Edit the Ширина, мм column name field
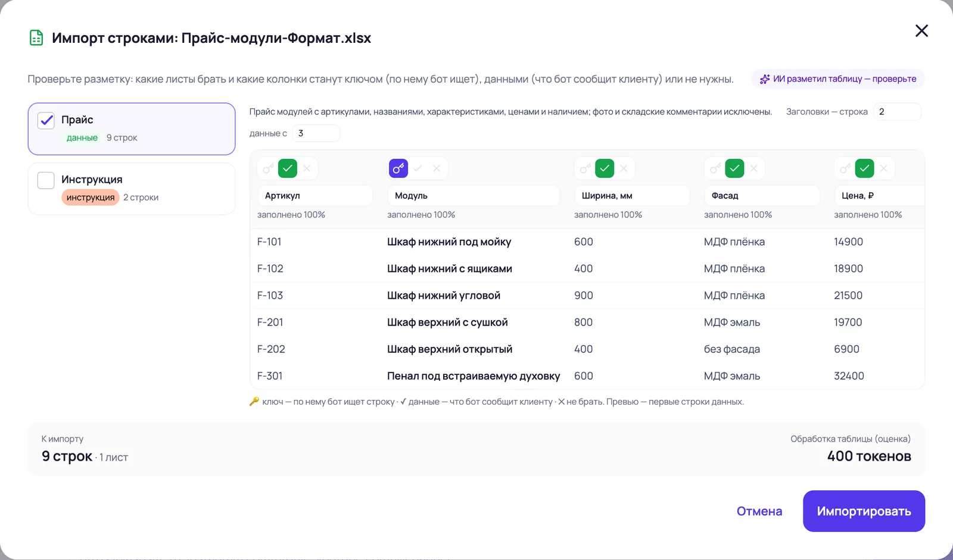This screenshot has width=953, height=560. click(x=632, y=196)
